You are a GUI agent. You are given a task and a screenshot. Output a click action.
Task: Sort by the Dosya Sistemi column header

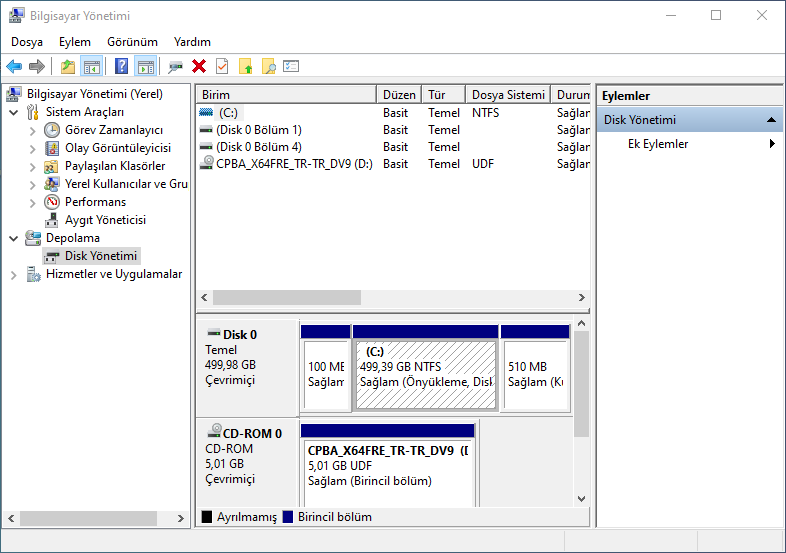coord(508,95)
